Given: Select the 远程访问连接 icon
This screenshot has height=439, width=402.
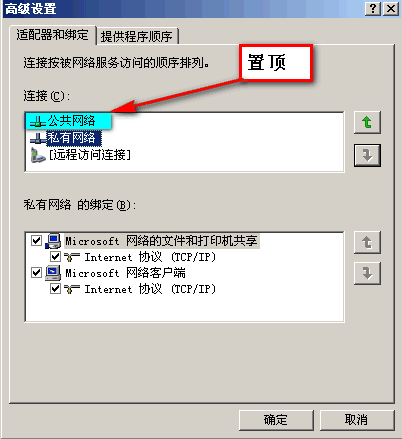Looking at the screenshot, I should tap(38, 155).
